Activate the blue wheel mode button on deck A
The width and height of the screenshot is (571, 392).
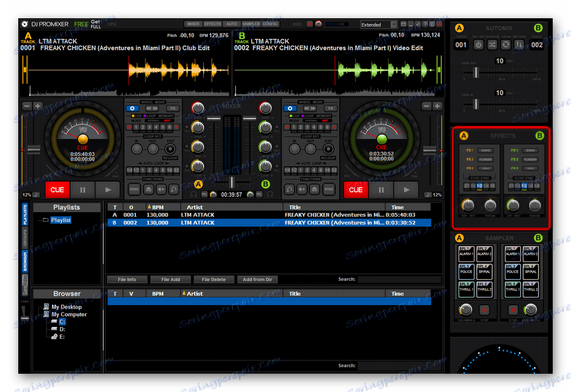point(132,108)
